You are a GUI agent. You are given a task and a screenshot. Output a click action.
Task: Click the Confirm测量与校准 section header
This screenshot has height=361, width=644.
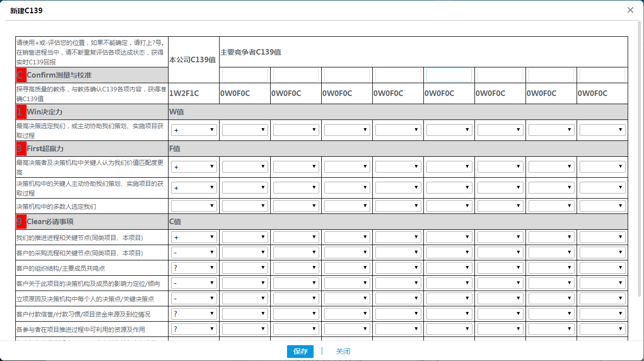(59, 76)
